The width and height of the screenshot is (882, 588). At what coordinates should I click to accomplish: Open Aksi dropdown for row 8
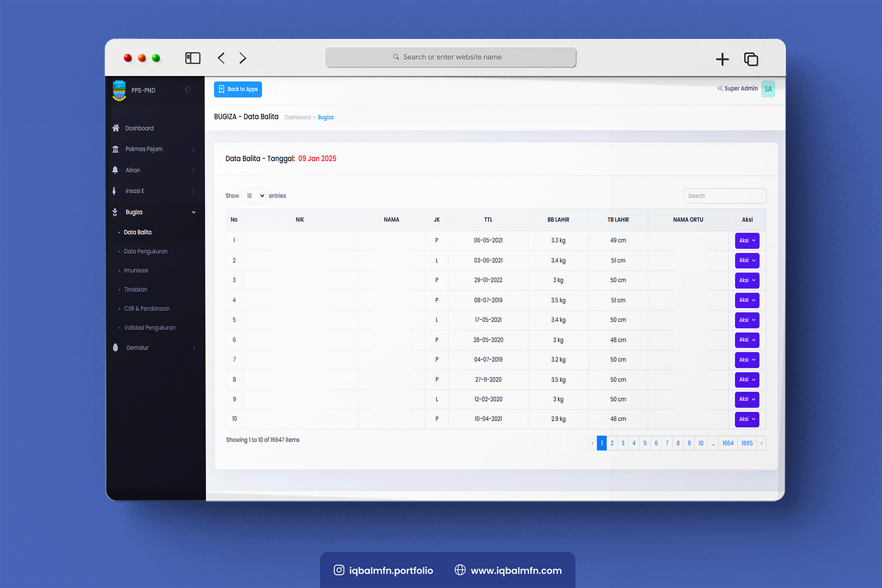[747, 379]
